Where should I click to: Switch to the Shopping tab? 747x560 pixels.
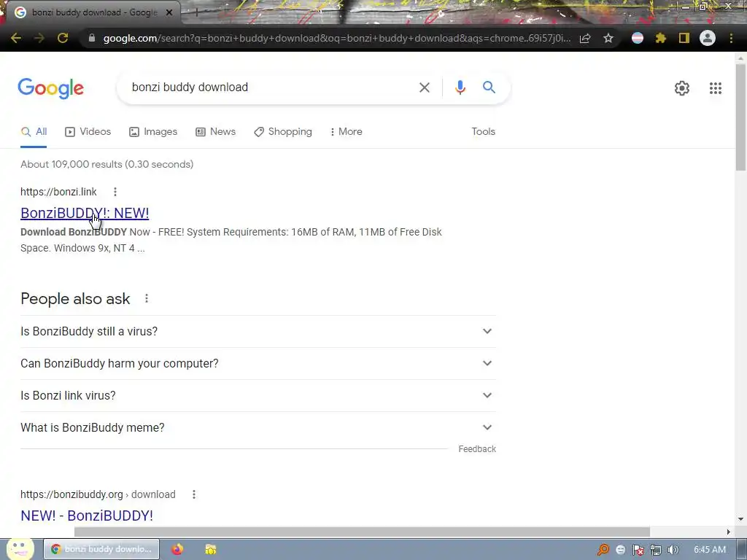click(x=283, y=132)
